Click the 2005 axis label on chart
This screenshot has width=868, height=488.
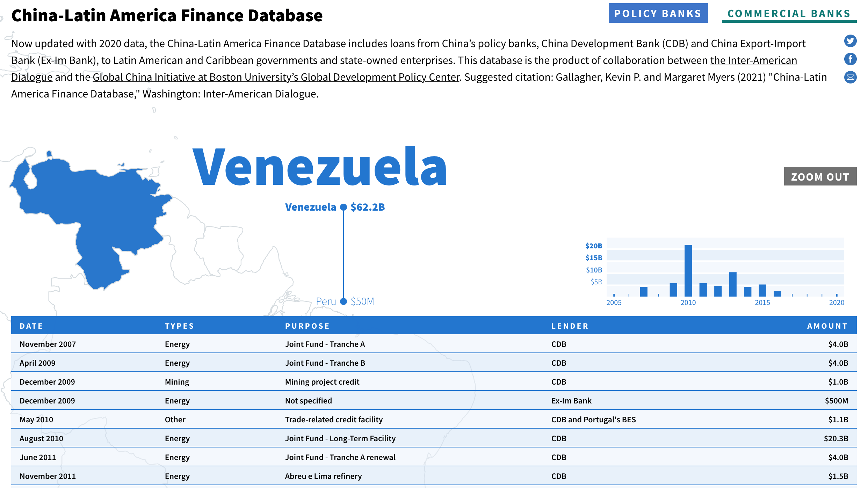(x=614, y=303)
